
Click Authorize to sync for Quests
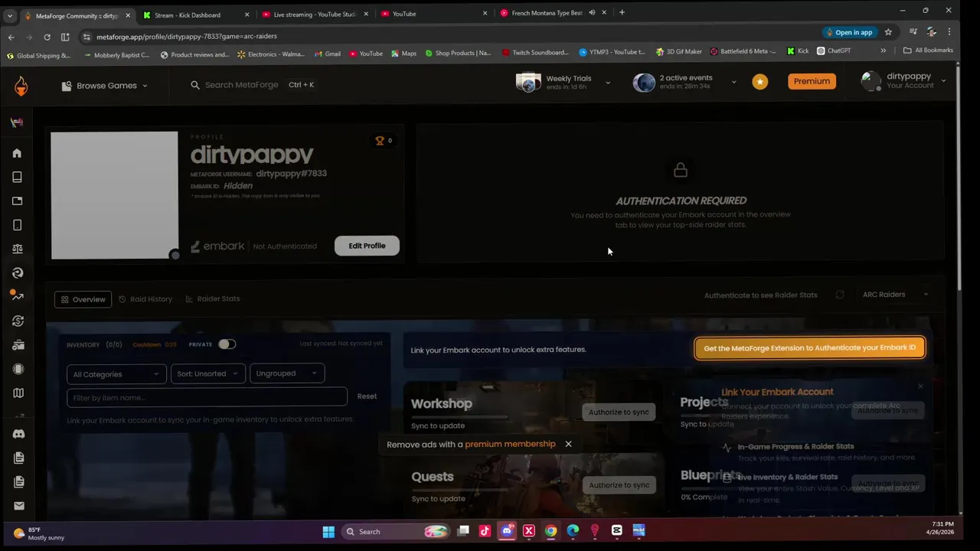point(619,485)
